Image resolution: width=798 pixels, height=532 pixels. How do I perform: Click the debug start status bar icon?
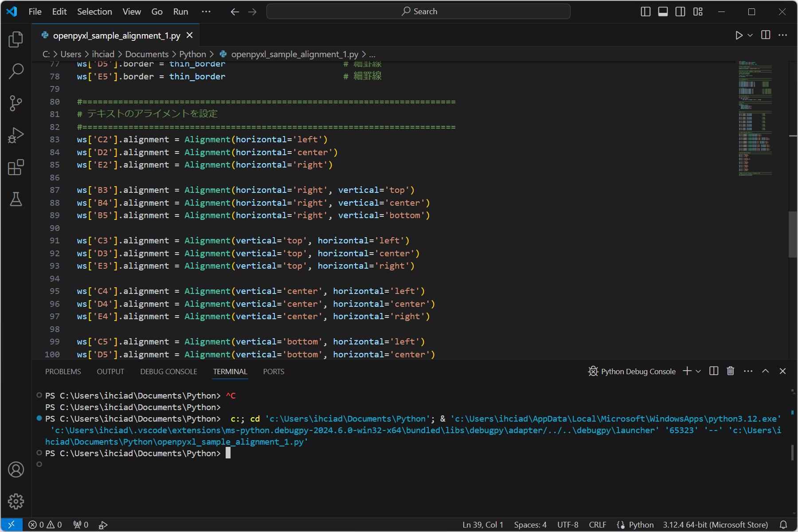pyautogui.click(x=103, y=525)
